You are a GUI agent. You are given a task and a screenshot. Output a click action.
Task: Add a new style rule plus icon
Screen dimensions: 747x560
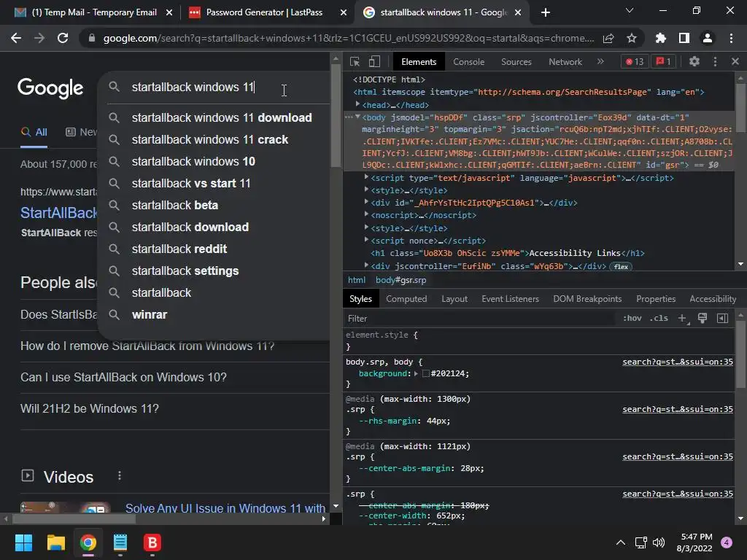[x=683, y=318]
